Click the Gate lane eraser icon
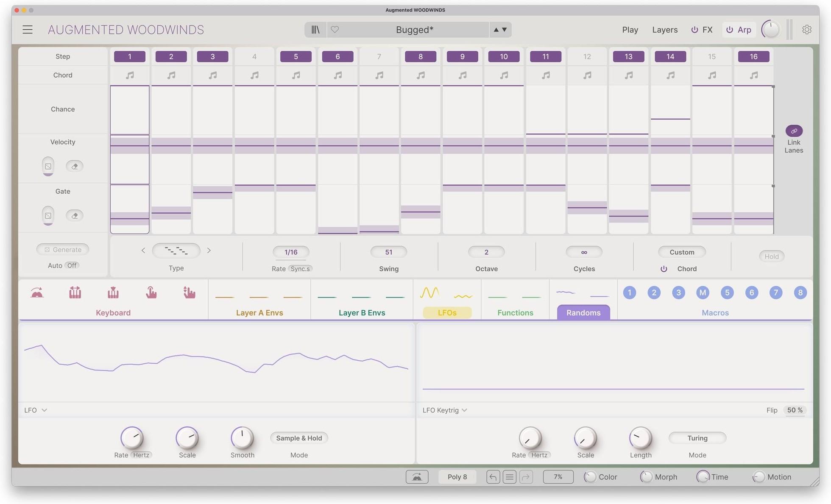Screen dimensions: 831x504 (75, 215)
